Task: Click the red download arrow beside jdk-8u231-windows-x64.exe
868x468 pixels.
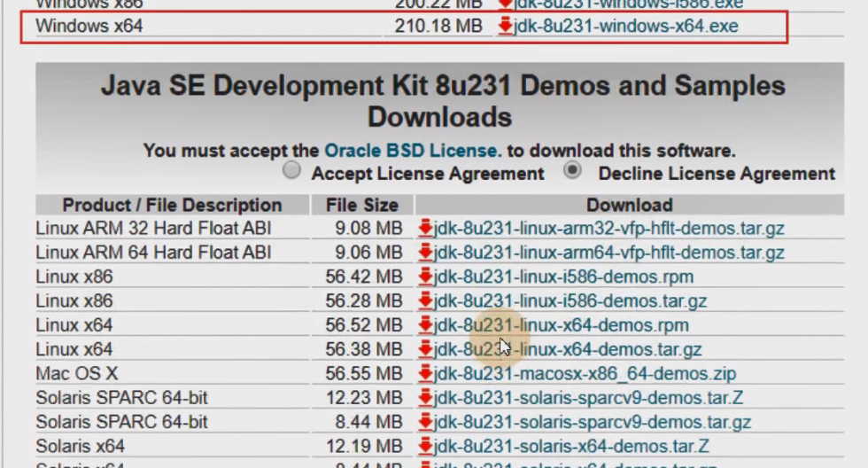Action: [x=505, y=26]
